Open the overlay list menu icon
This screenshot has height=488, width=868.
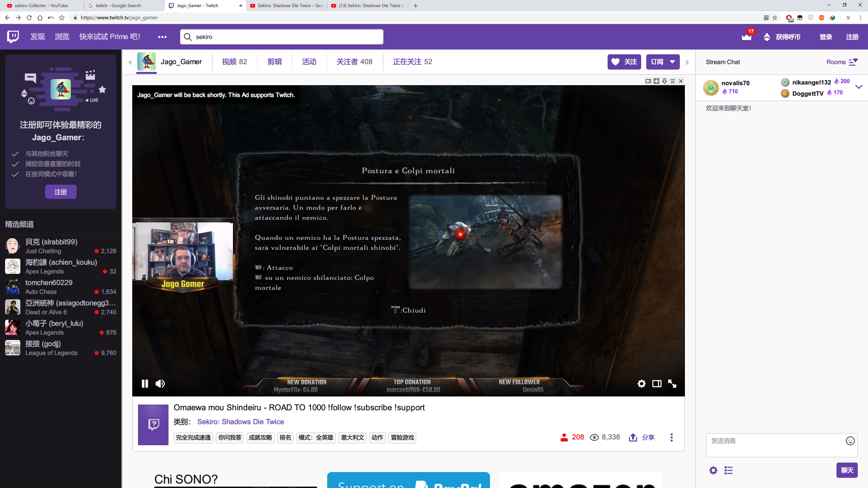tap(673, 81)
